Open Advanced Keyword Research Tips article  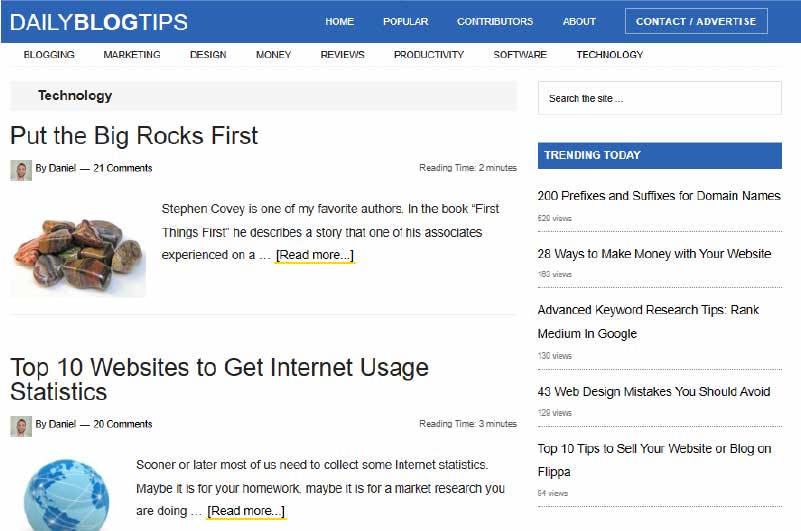pos(648,321)
